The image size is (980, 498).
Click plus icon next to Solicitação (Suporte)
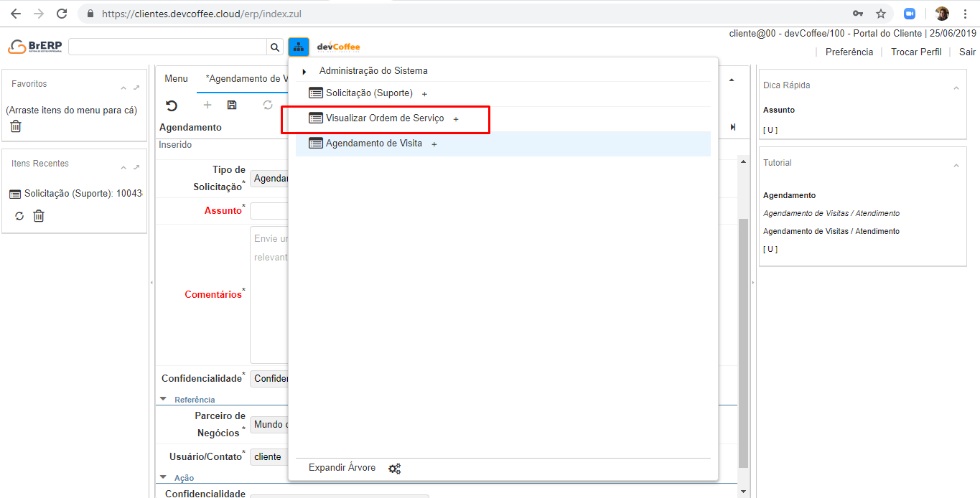tap(424, 94)
